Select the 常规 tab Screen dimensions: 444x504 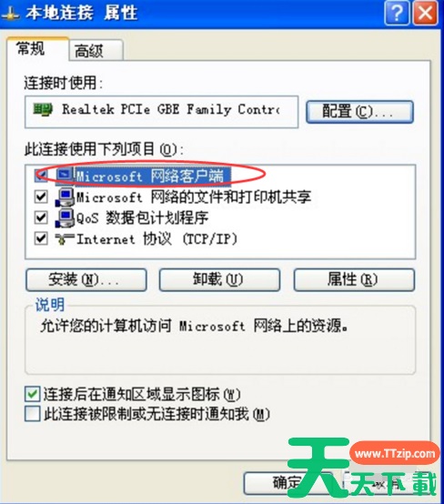pos(37,48)
